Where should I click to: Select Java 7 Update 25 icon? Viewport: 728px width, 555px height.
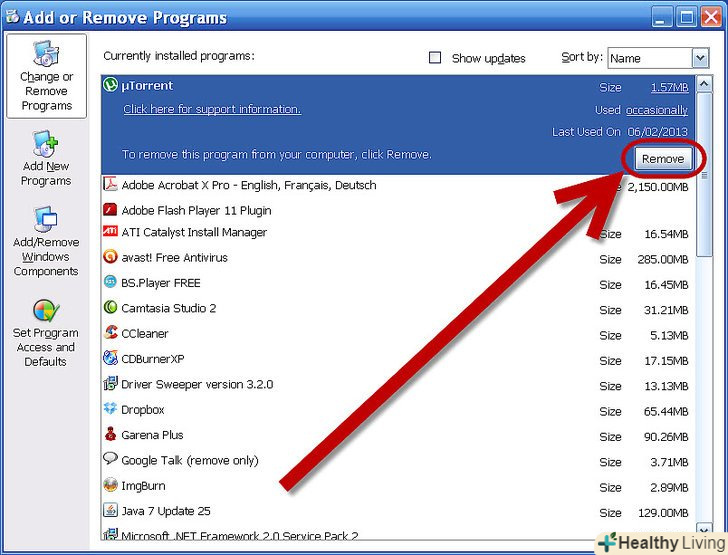coord(110,510)
